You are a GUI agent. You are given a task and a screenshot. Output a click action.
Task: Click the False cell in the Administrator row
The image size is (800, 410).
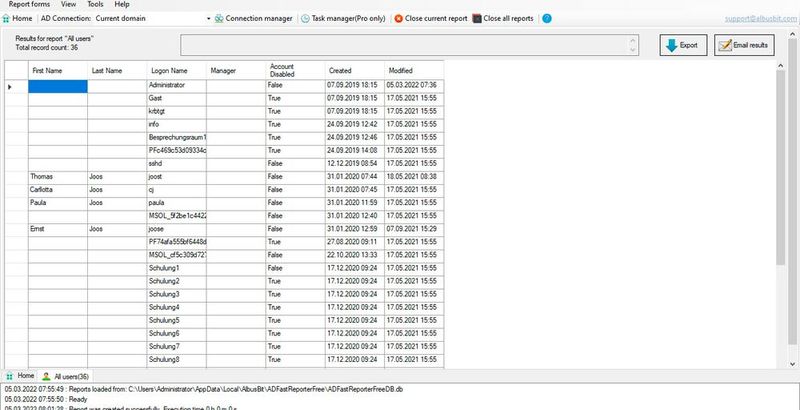click(295, 85)
